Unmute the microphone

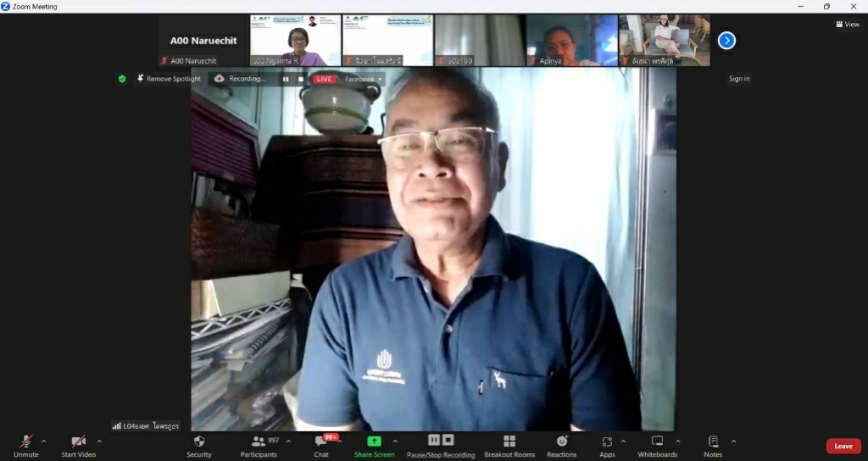pos(25,446)
